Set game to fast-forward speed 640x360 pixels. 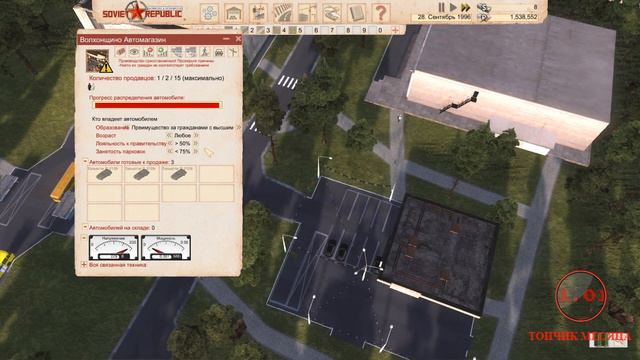(466, 7)
